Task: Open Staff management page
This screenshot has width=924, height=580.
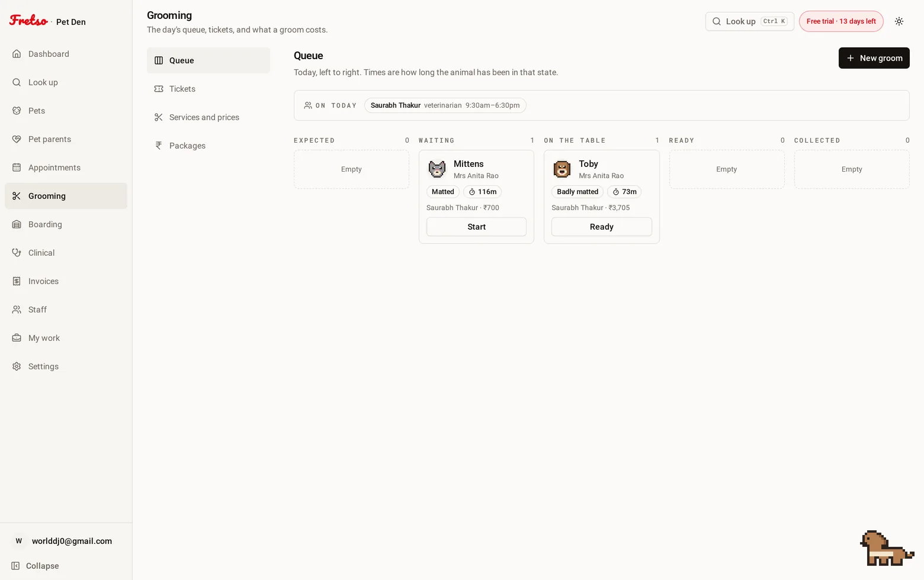Action: pyautogui.click(x=66, y=310)
